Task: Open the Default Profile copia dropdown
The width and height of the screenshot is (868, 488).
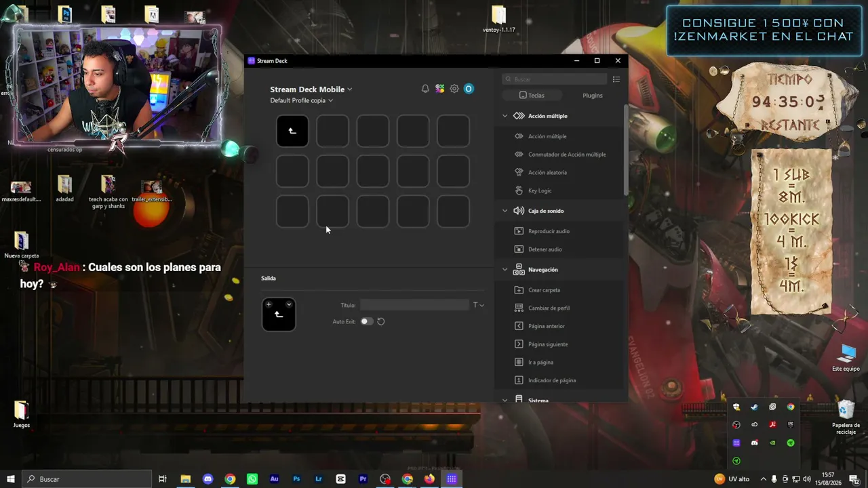Action: click(x=302, y=100)
